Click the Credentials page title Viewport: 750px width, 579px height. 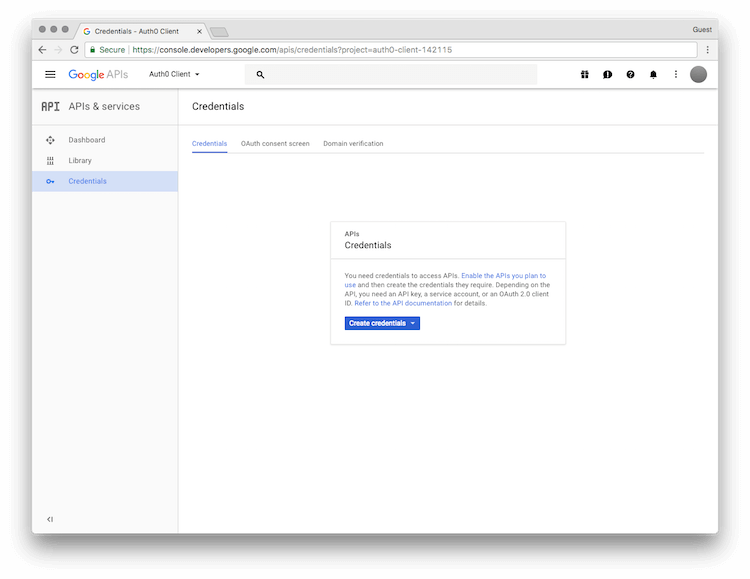click(218, 106)
